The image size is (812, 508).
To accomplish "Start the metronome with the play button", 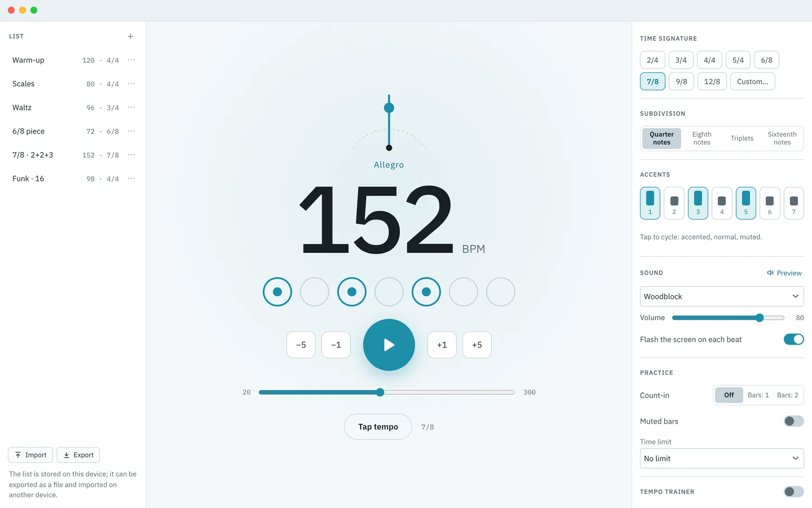I will [x=389, y=345].
